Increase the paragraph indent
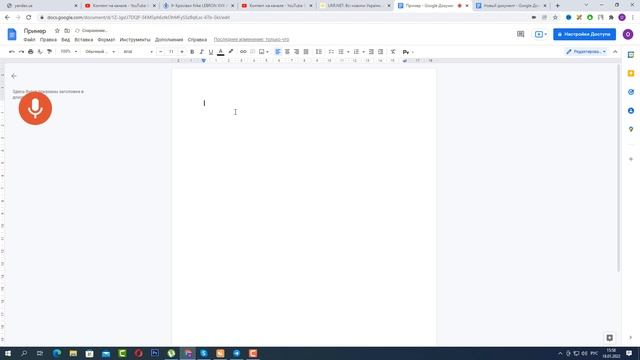 point(380,52)
